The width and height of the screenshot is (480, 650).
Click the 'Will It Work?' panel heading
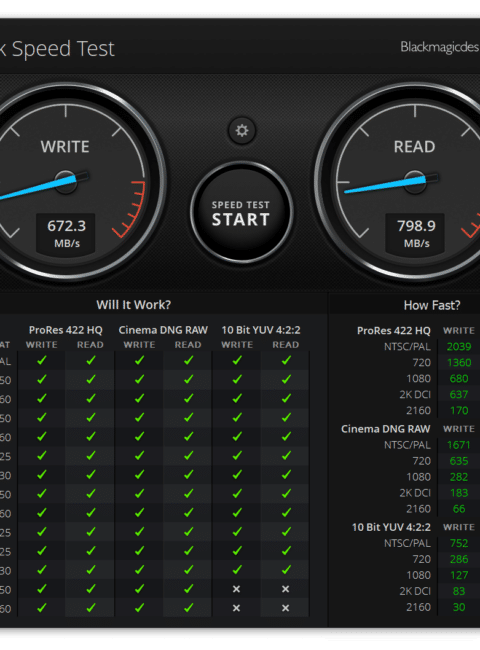[x=133, y=305]
